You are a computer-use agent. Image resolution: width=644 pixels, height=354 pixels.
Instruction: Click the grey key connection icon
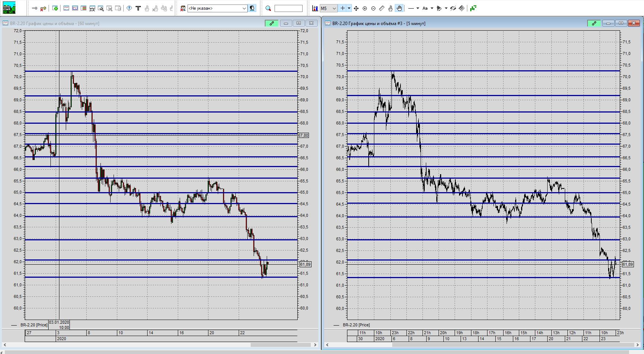coord(35,8)
